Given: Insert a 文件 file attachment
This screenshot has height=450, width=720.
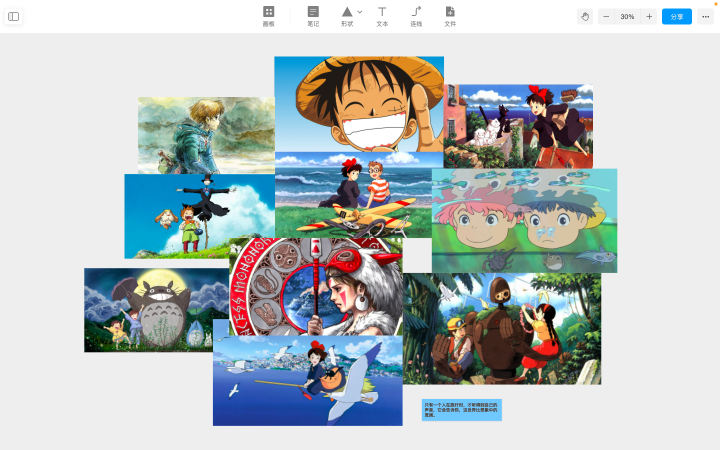Looking at the screenshot, I should (450, 17).
